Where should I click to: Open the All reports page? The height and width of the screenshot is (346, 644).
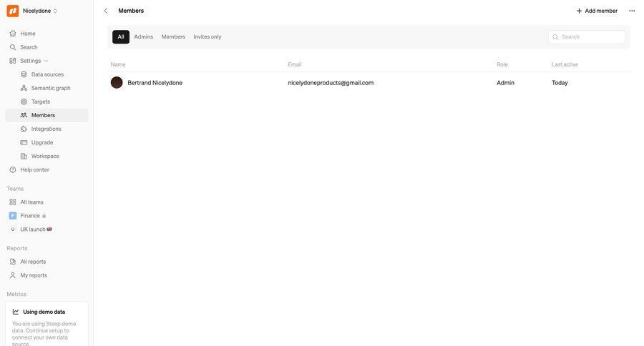(33, 262)
